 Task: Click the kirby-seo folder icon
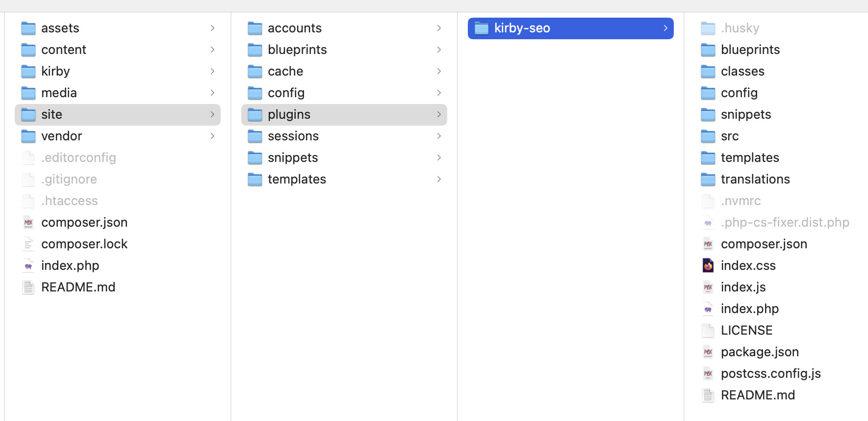pyautogui.click(x=482, y=28)
